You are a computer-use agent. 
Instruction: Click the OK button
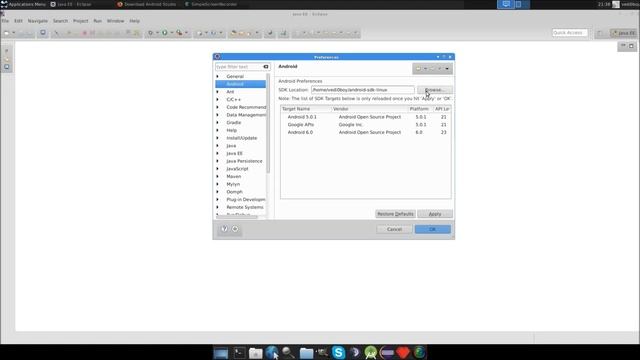(x=433, y=229)
